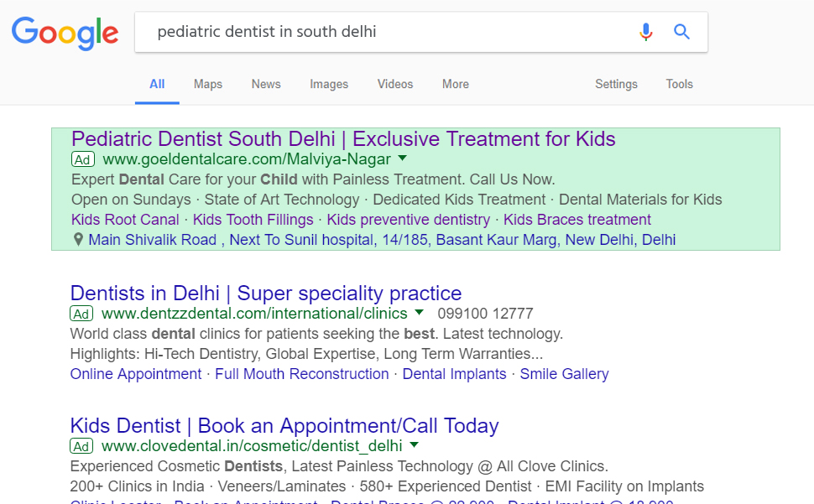Open the News results tab
Screen dimensions: 814x504
(266, 84)
